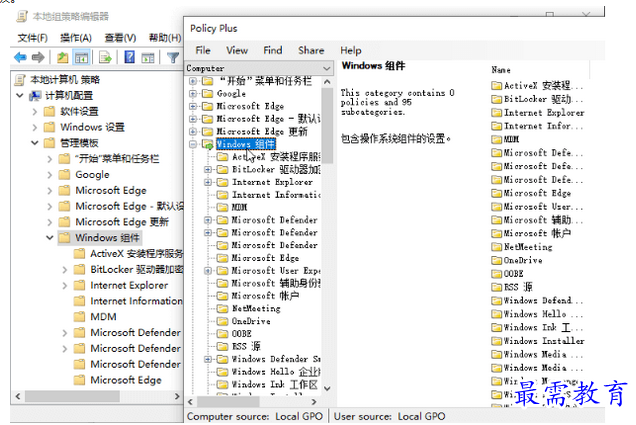Click the filter funnel icon in Group Policy toolbar

173,58
